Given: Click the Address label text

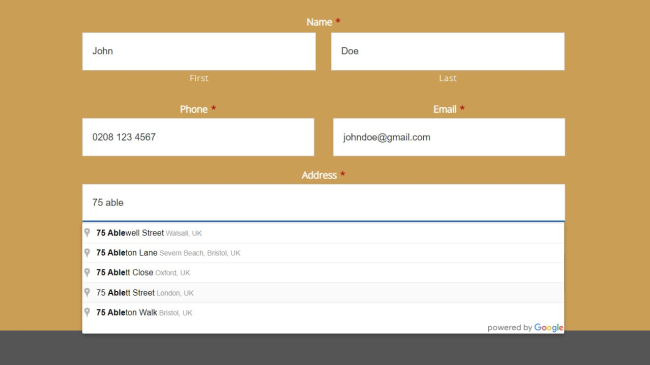Looking at the screenshot, I should tap(319, 175).
